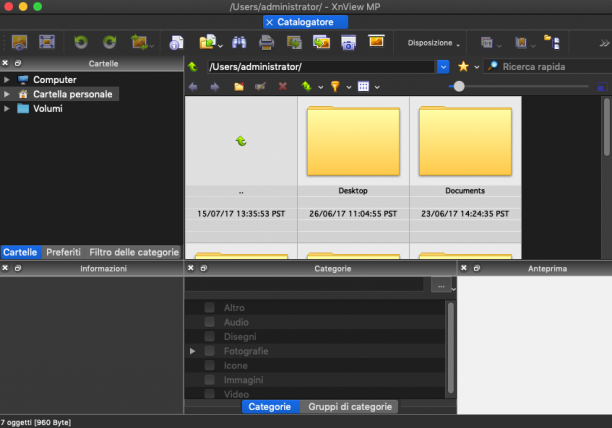The width and height of the screenshot is (612, 428).
Task: Rotate clockwise with the green arrow
Action: click(110, 42)
